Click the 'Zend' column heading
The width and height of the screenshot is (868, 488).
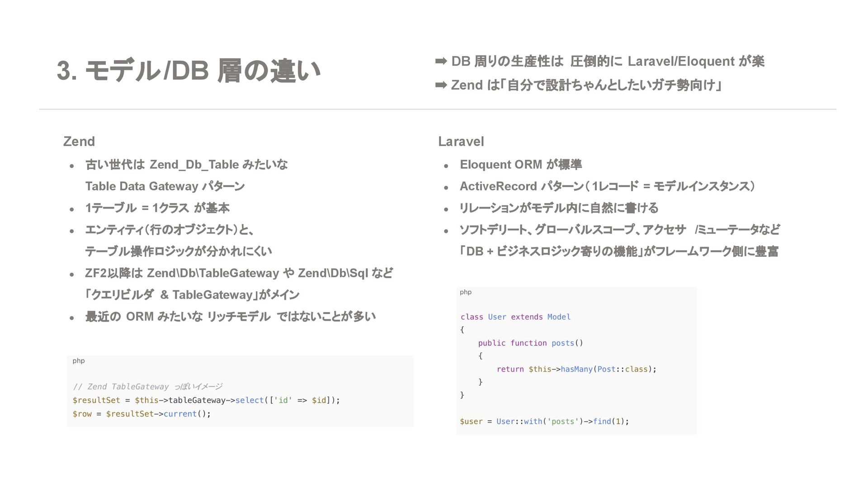79,142
